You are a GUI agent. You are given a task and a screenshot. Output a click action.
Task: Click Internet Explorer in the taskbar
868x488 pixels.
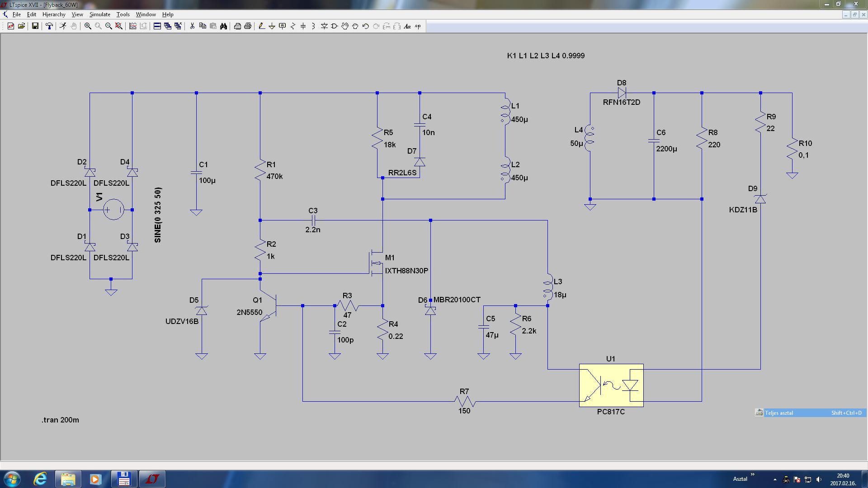point(40,479)
